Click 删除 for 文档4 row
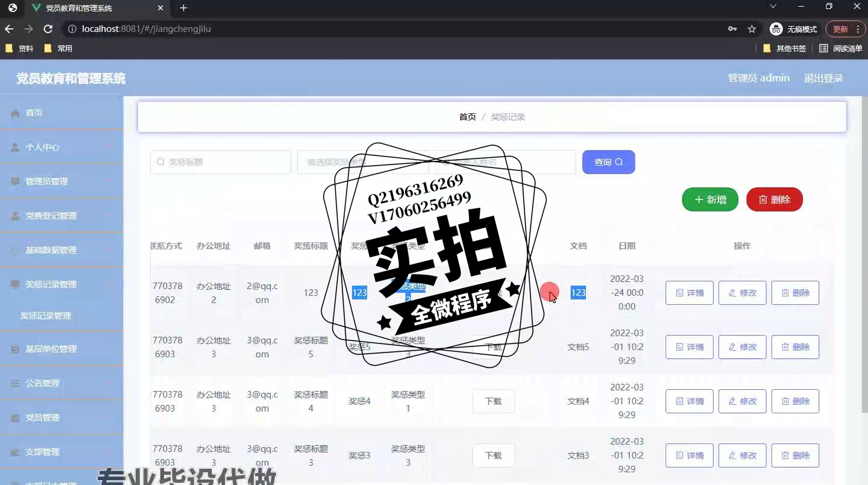This screenshot has height=485, width=868. point(796,401)
